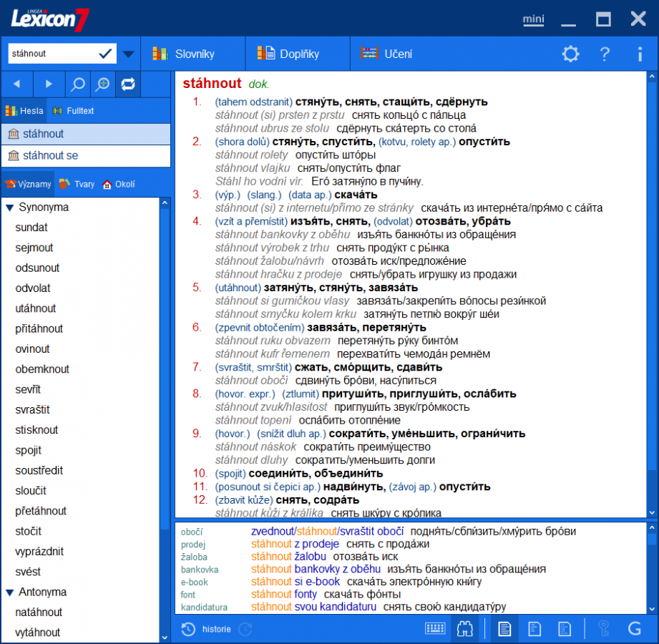Switch to mini mode
659x644 pixels.
point(533,20)
